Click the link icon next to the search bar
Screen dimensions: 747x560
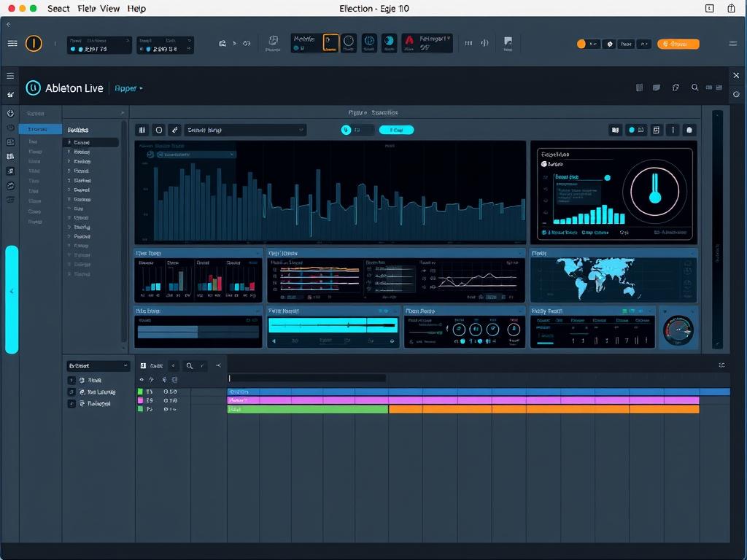174,129
